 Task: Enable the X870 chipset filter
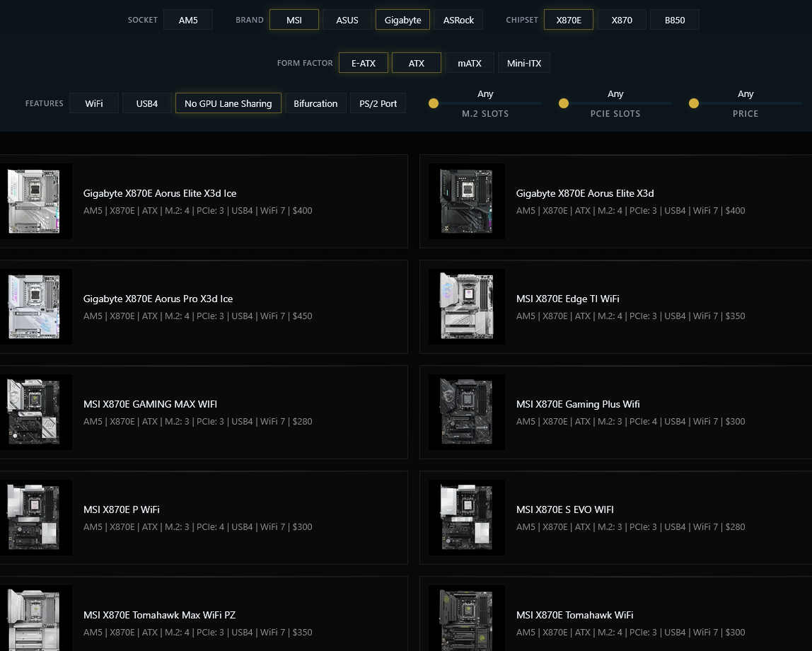[x=622, y=20]
